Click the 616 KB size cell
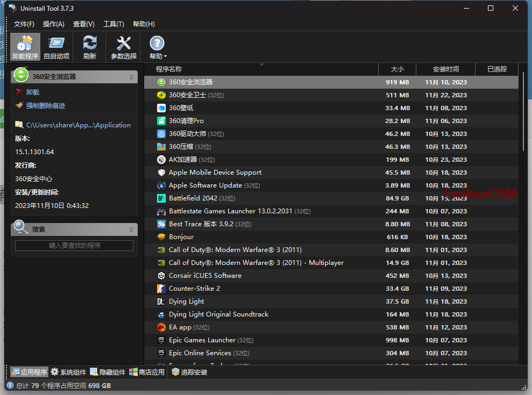This screenshot has height=395, width=532. [x=398, y=236]
